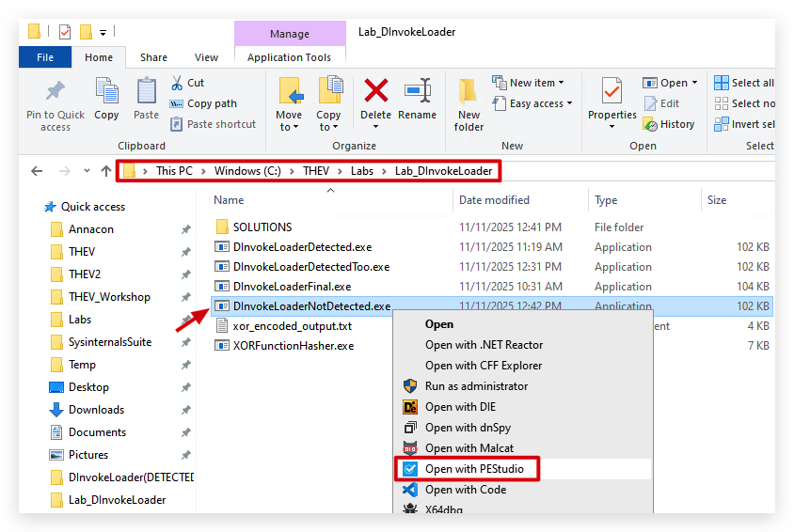Select DInvokeLoaderDetectedToo.exe file
Image resolution: width=794 pixels, height=532 pixels.
[x=311, y=267]
